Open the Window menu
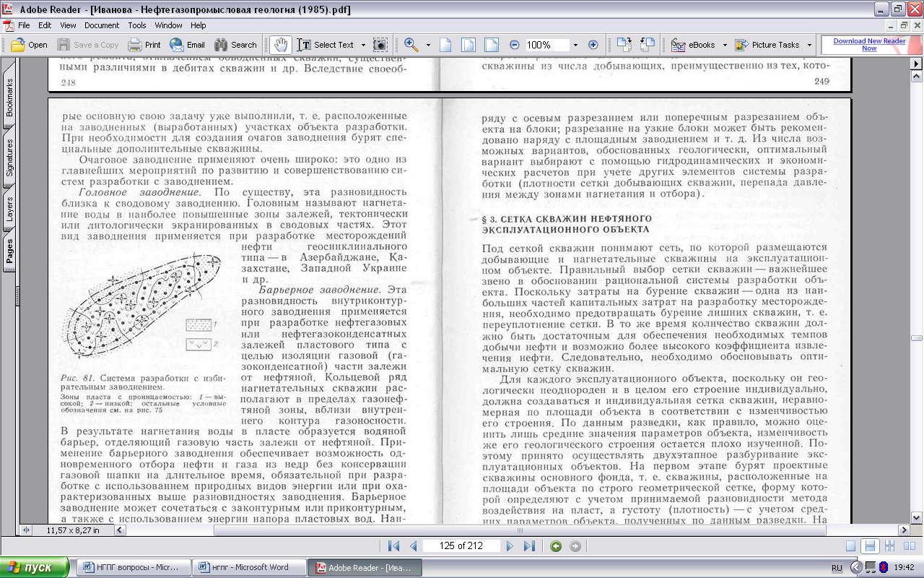Screen dimensions: 924x578 (x=169, y=25)
